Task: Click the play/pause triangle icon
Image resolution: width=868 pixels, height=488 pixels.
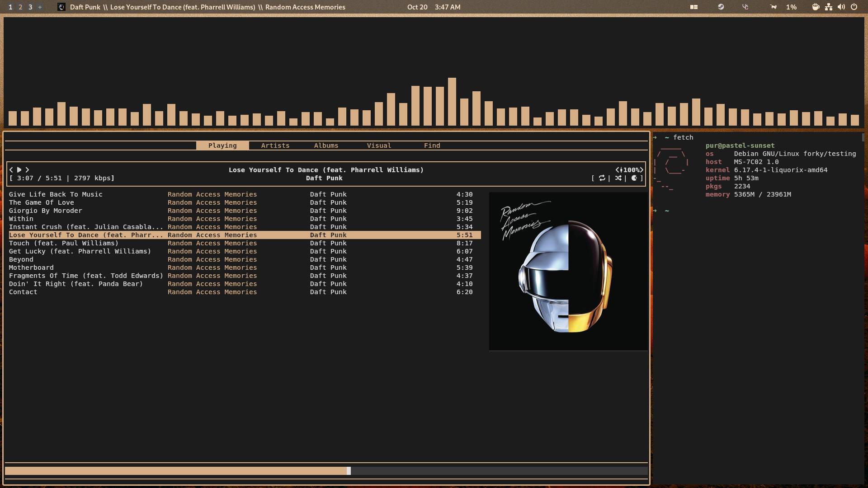Action: (x=19, y=170)
